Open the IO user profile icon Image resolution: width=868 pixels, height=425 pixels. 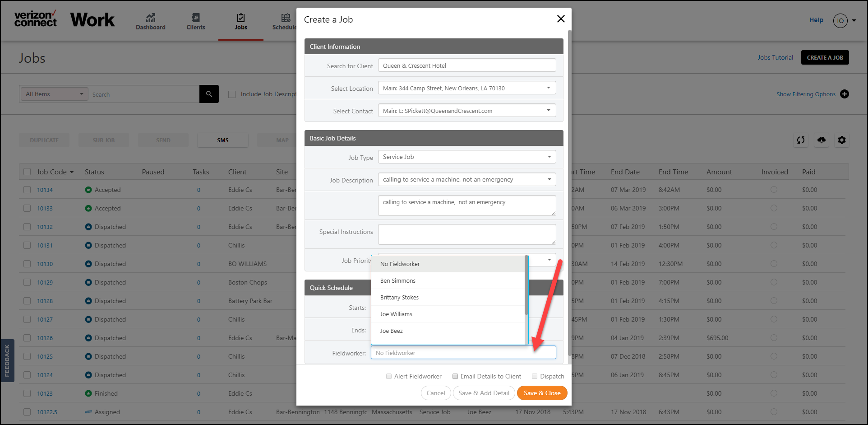coord(840,20)
